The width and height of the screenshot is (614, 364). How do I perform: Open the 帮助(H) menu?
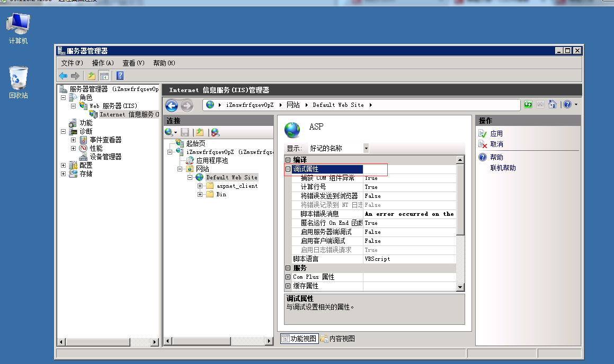pyautogui.click(x=164, y=63)
